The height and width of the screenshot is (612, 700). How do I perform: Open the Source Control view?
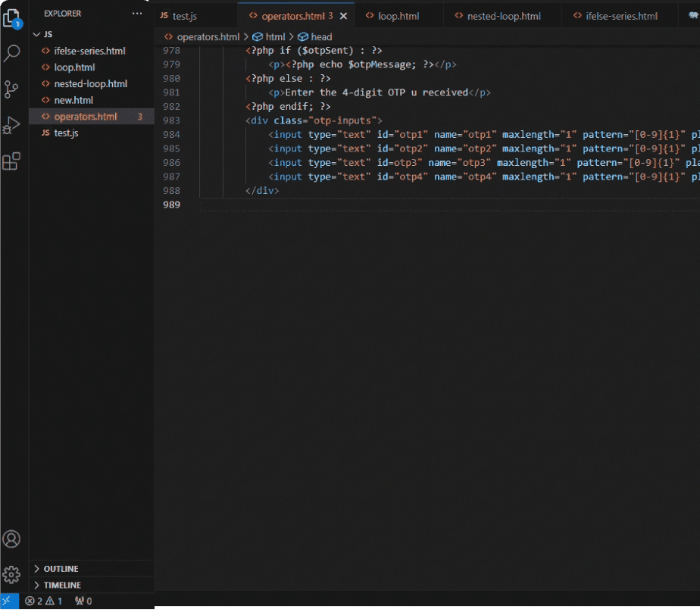click(x=11, y=89)
